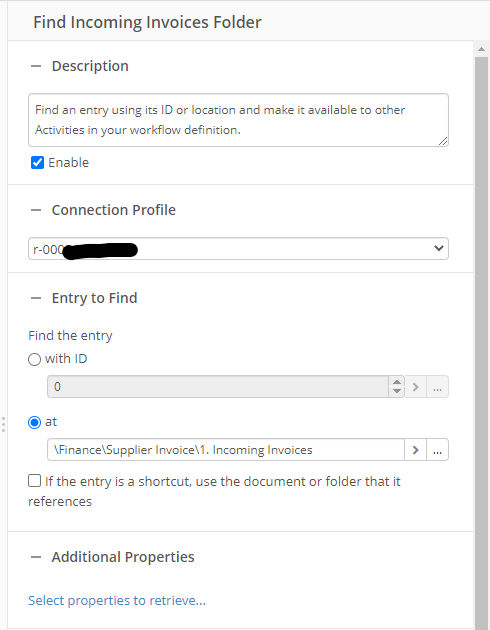Viewport: 490px width, 630px height.
Task: Check the shortcut reference checkbox
Action: tap(35, 481)
